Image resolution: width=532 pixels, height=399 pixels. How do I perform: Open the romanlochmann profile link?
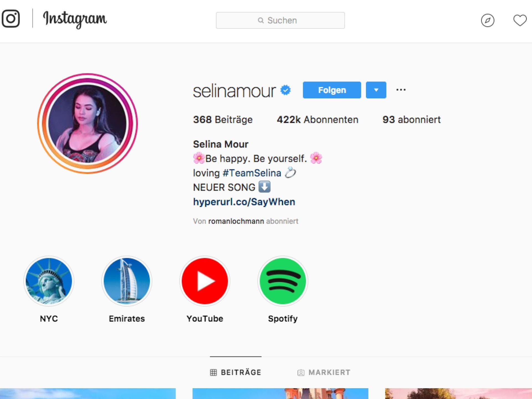236,221
